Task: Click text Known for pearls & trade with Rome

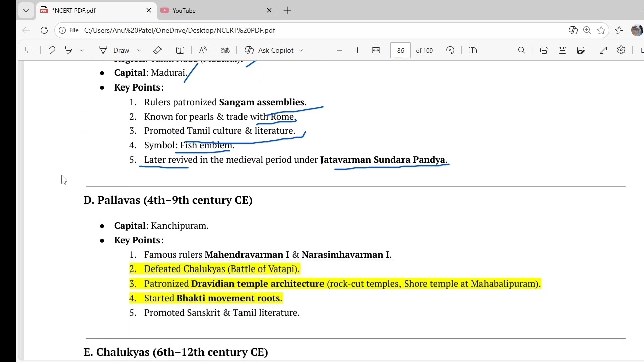Action: [x=220, y=117]
